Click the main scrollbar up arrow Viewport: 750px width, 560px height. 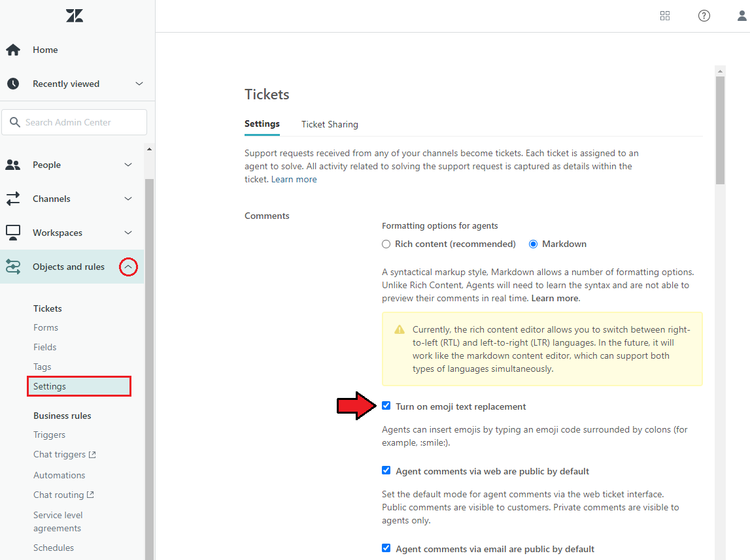721,71
